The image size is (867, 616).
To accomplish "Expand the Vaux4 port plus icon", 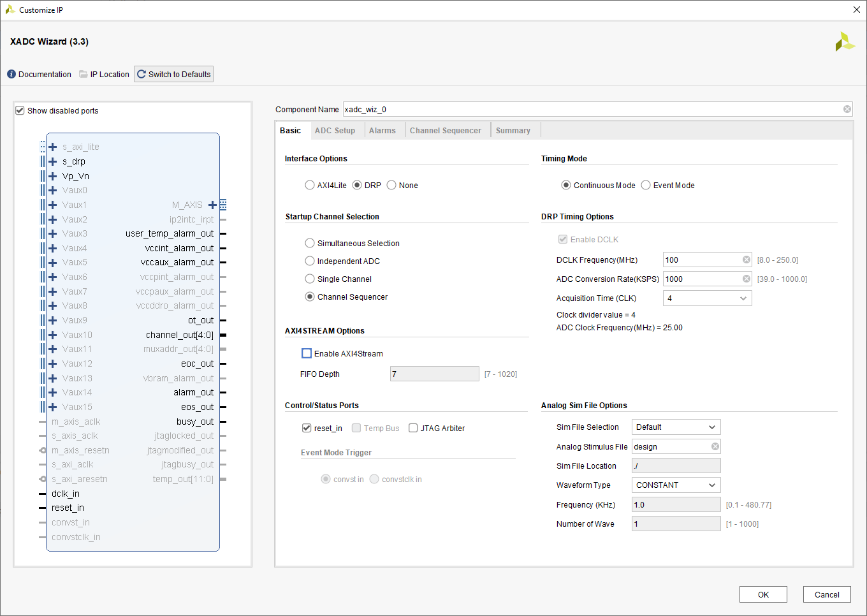I will [53, 248].
